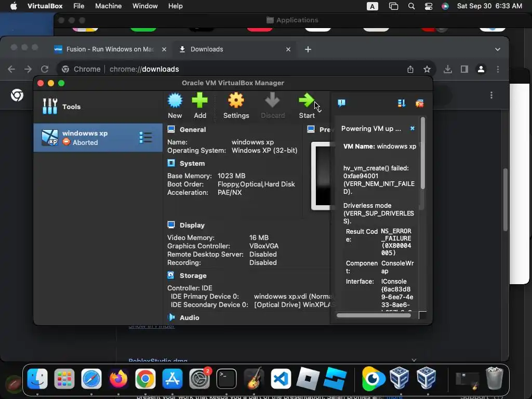Click the Stage Manager windows icon in menu bar

(x=393, y=6)
